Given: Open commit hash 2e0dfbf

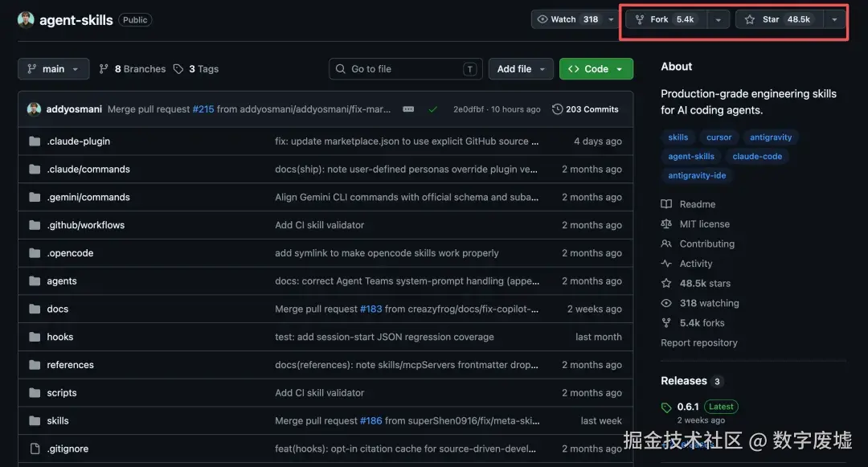Looking at the screenshot, I should coord(469,109).
